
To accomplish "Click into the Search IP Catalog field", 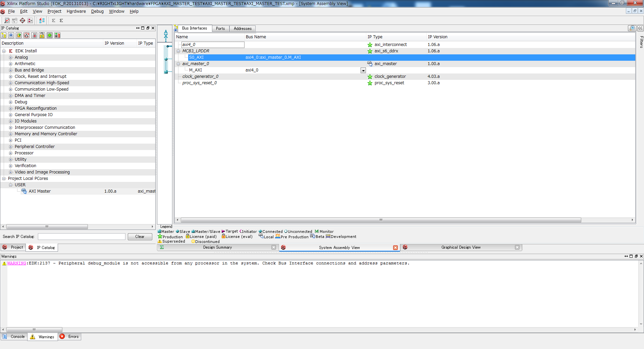I will 82,237.
